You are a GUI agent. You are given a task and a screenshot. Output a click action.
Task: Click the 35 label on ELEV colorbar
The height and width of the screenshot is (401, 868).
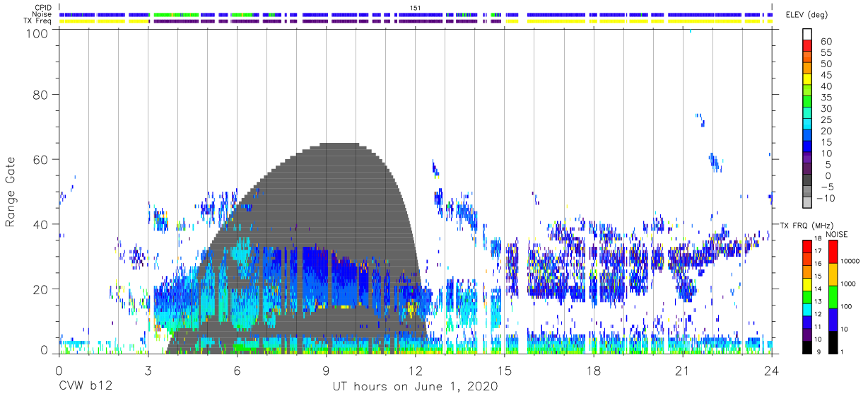coord(826,98)
